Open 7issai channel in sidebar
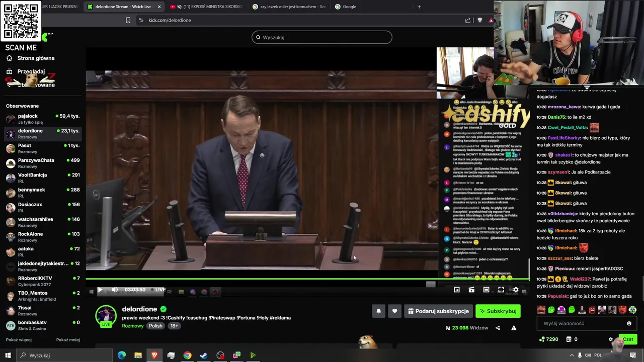The height and width of the screenshot is (362, 644). click(43, 310)
